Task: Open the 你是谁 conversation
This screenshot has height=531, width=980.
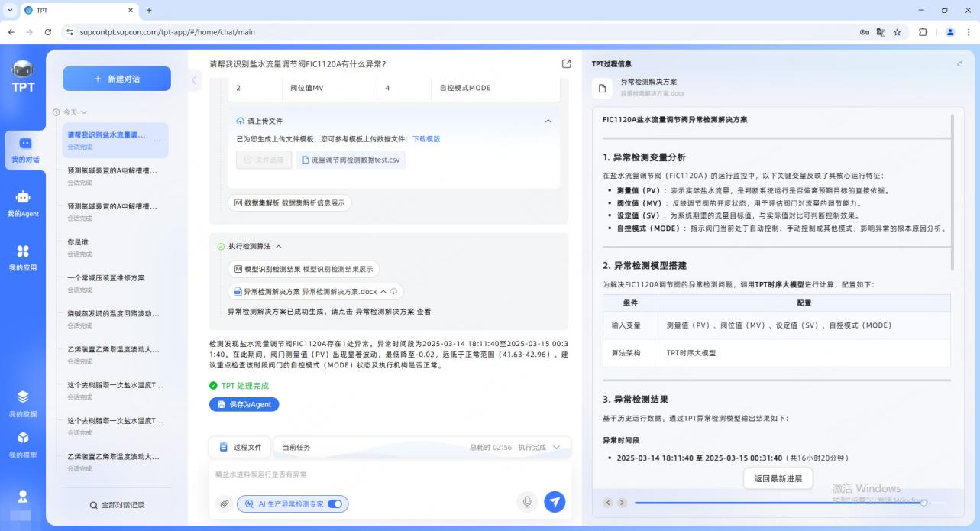Action: coord(115,248)
